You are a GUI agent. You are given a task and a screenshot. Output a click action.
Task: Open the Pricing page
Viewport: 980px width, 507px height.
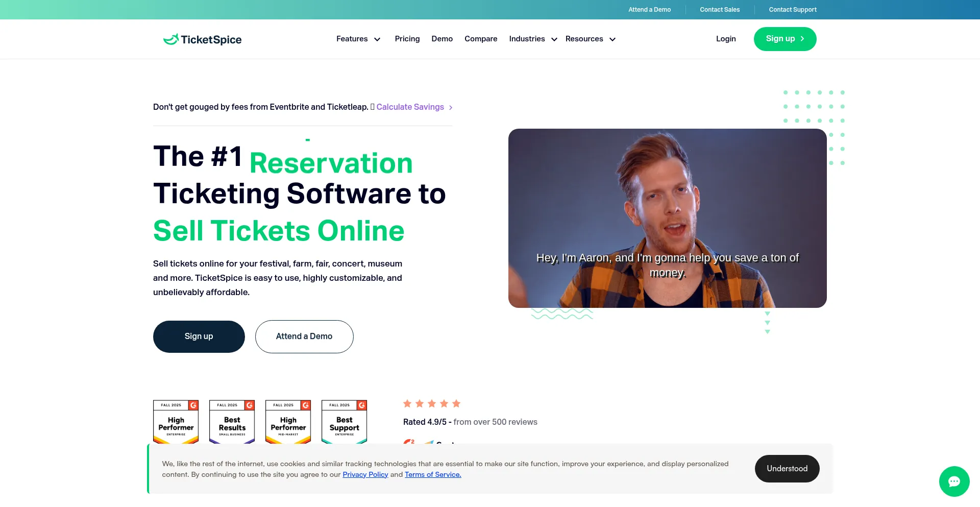pyautogui.click(x=407, y=39)
